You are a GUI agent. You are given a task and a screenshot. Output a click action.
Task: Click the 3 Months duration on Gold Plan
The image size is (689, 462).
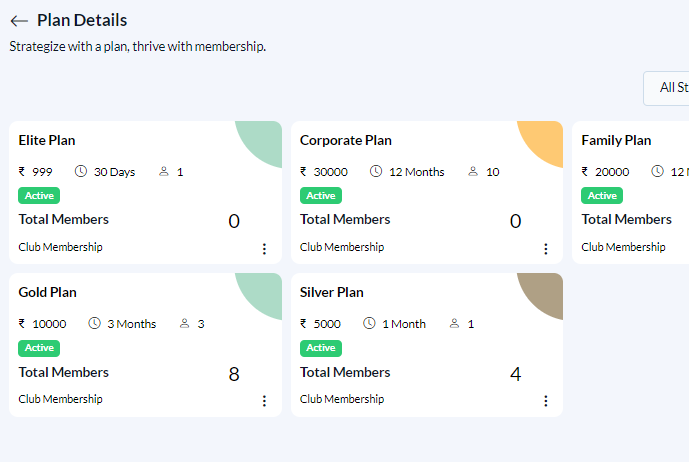point(132,324)
